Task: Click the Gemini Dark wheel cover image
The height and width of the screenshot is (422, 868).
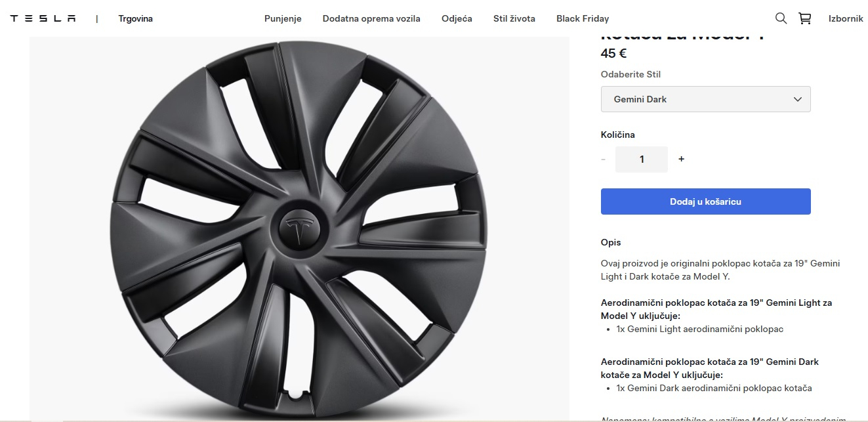Action: (x=299, y=225)
